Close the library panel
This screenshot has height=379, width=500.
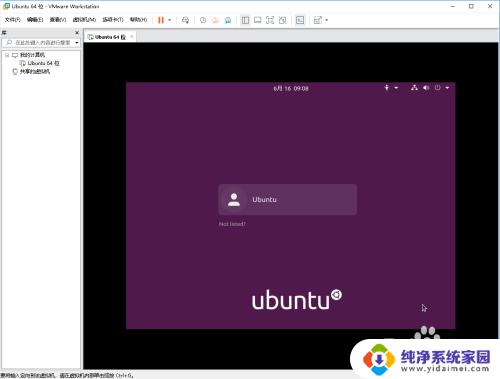tap(77, 33)
